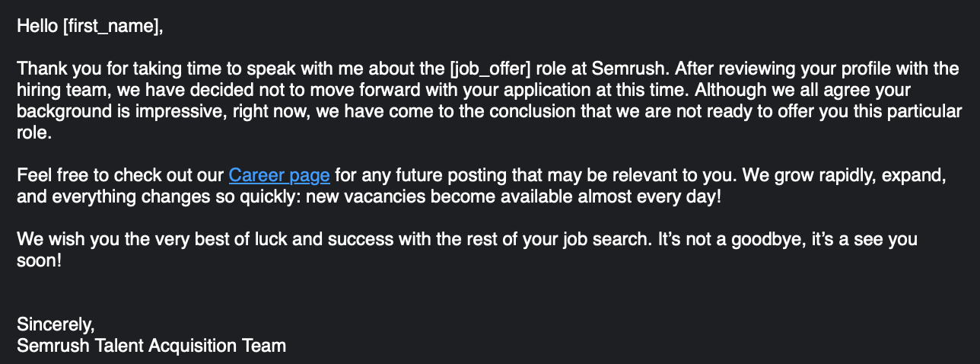The width and height of the screenshot is (980, 364).
Task: Place cursor on the word Hello
Action: click(x=37, y=26)
